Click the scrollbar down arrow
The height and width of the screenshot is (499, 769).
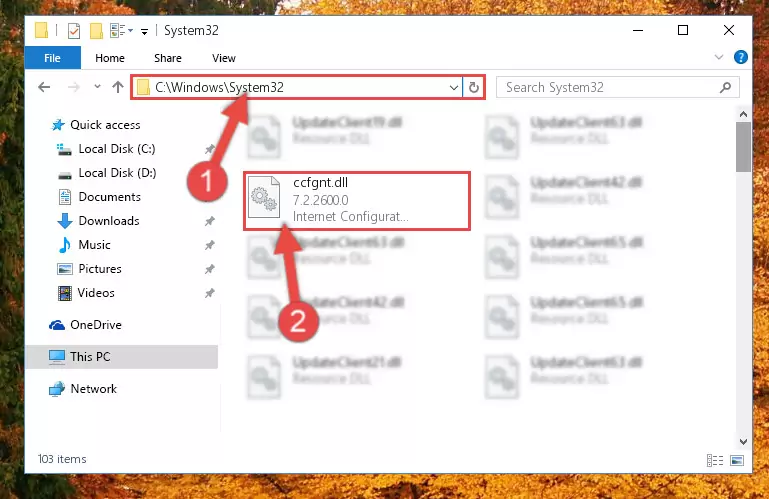tap(743, 442)
